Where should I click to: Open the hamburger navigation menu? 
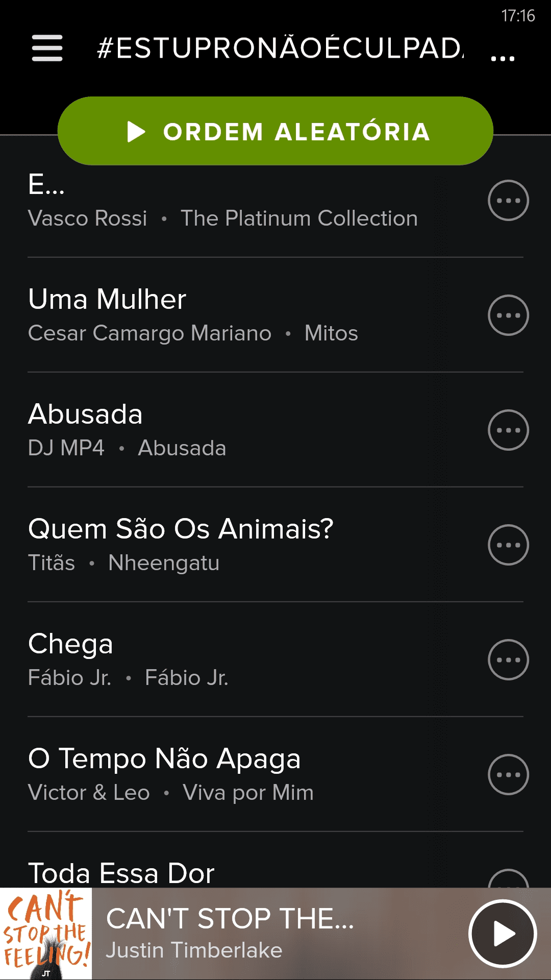point(47,48)
